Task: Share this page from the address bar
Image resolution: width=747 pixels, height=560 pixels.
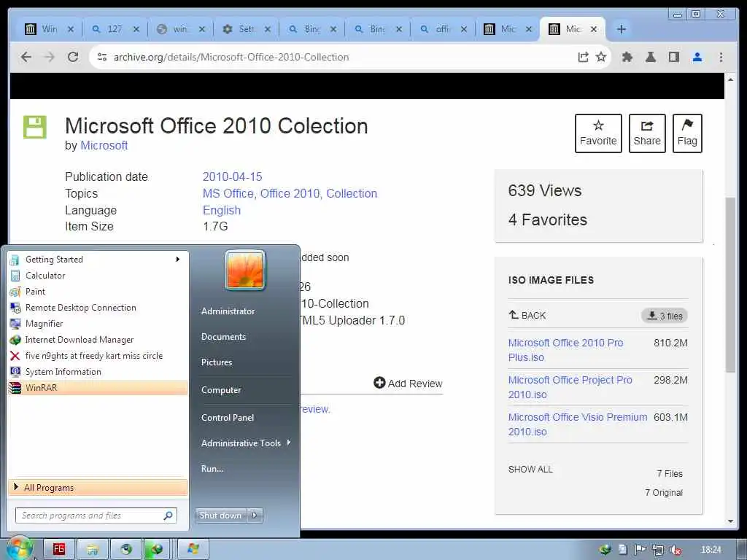Action: click(x=583, y=57)
